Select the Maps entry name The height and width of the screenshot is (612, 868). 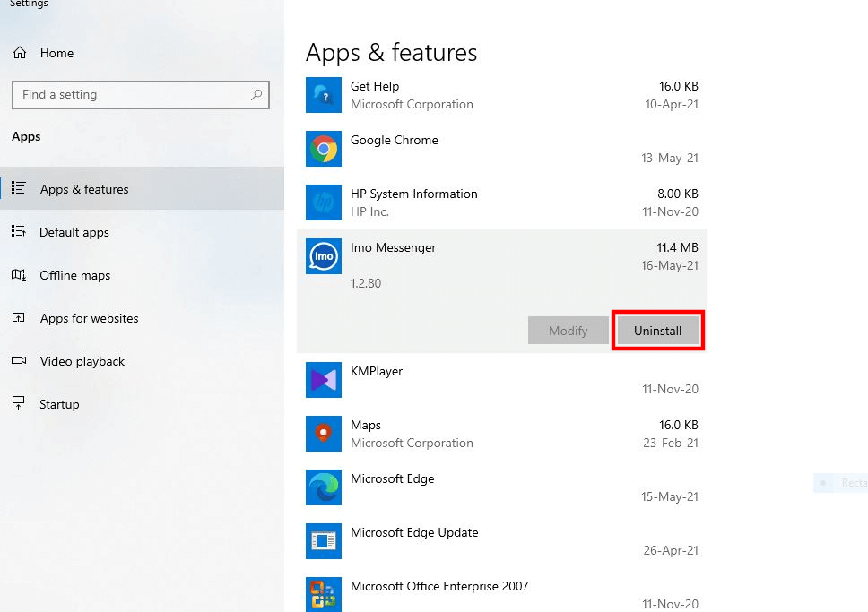coord(365,425)
